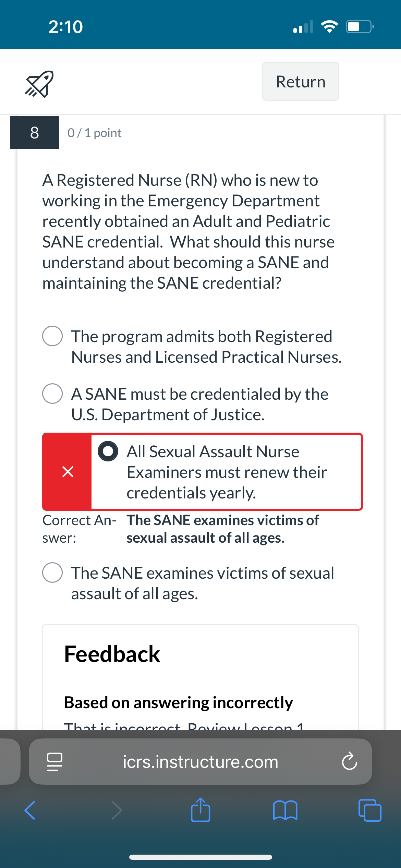This screenshot has height=868, width=401.
Task: Tap the Canvas rocket launch icon
Action: (x=39, y=84)
